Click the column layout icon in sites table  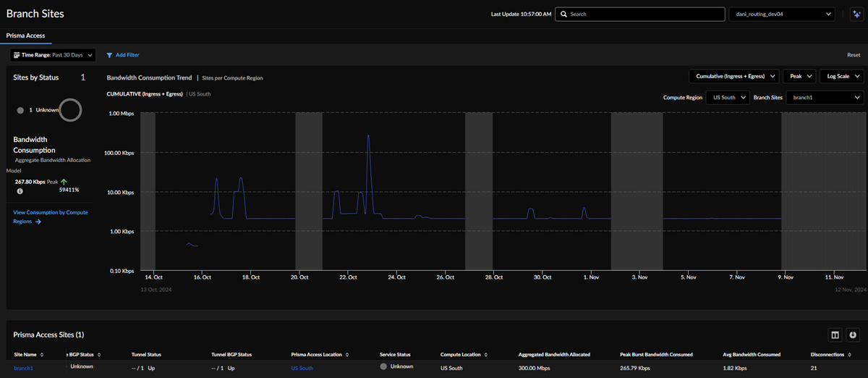click(835, 335)
